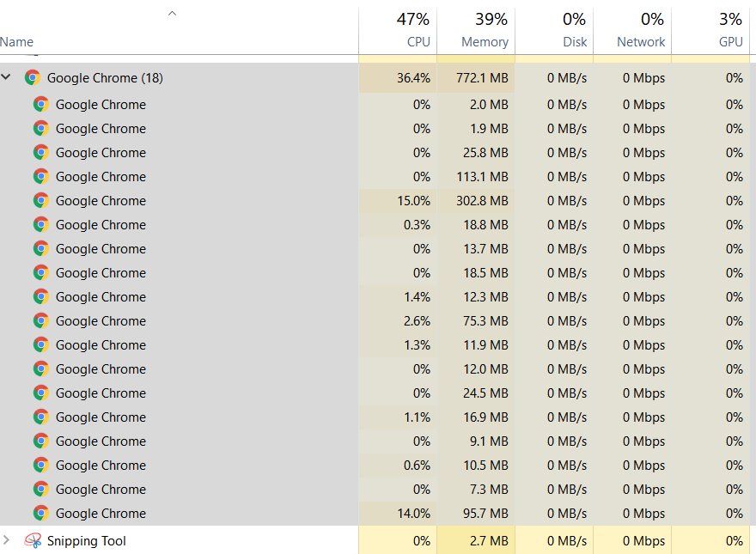Click the Google Chrome name in 24.5 MB row
Image resolution: width=756 pixels, height=554 pixels.
click(x=101, y=393)
